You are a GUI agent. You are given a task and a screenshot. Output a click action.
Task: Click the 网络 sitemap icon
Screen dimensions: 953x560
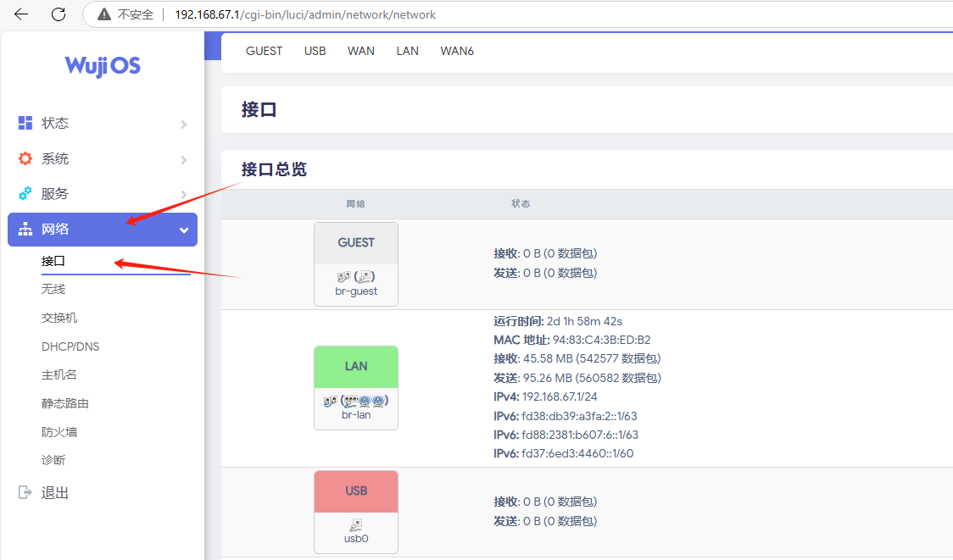pos(25,230)
